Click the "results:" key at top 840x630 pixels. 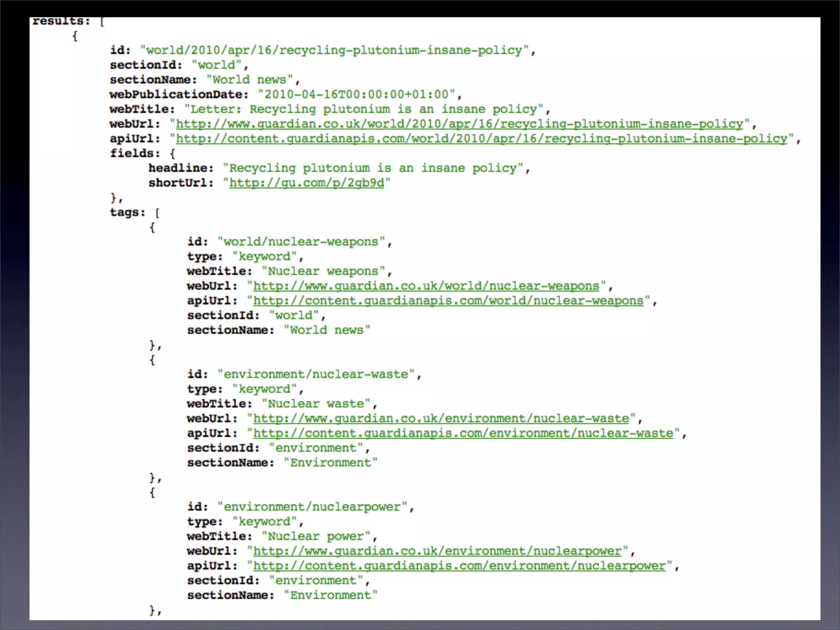coord(61,21)
